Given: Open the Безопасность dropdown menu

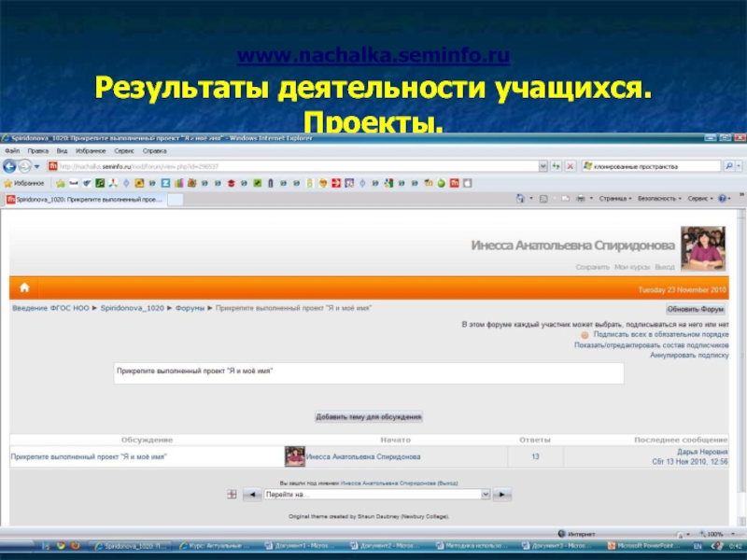Looking at the screenshot, I should click(x=659, y=199).
